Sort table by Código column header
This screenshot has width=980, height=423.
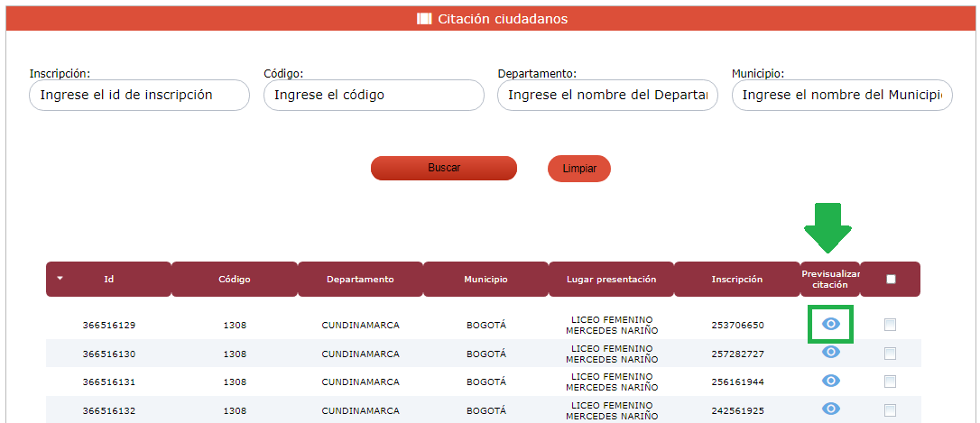234,280
